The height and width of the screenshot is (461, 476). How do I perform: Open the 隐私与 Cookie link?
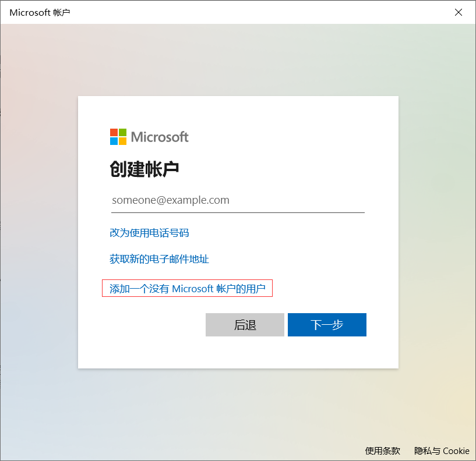pyautogui.click(x=442, y=451)
